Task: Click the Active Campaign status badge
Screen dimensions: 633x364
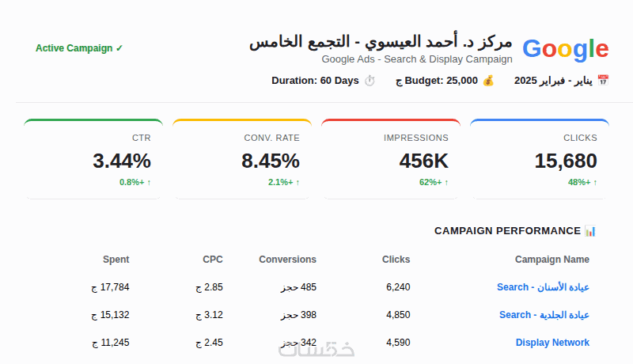Action: pyautogui.click(x=79, y=48)
